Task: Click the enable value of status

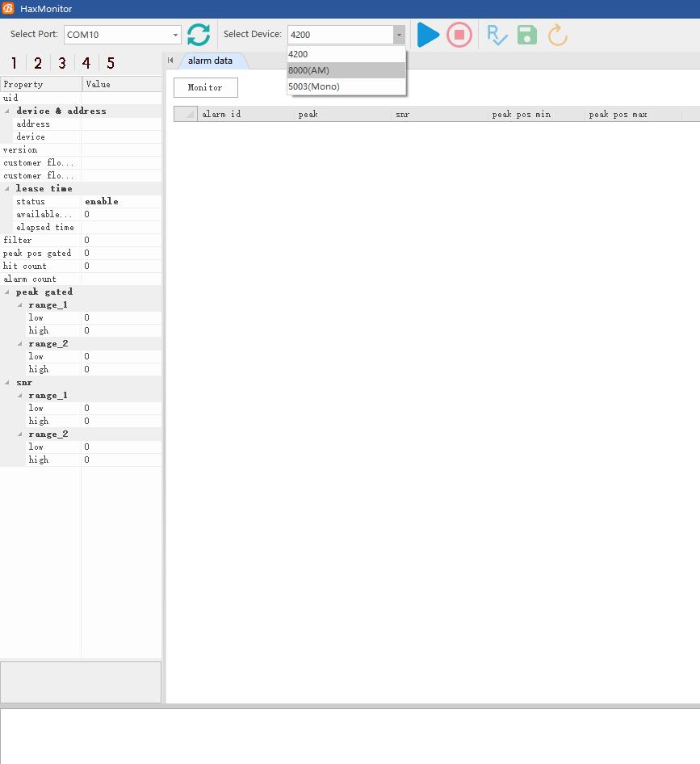Action: coord(101,201)
